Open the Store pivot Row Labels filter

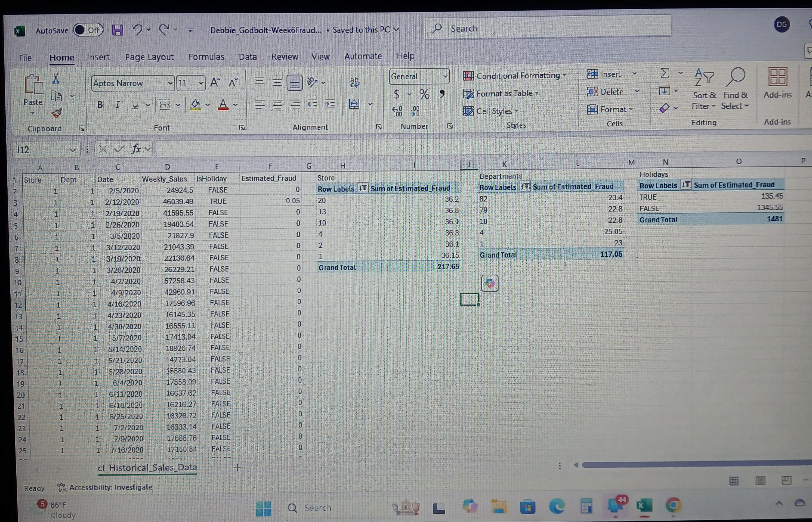click(363, 188)
